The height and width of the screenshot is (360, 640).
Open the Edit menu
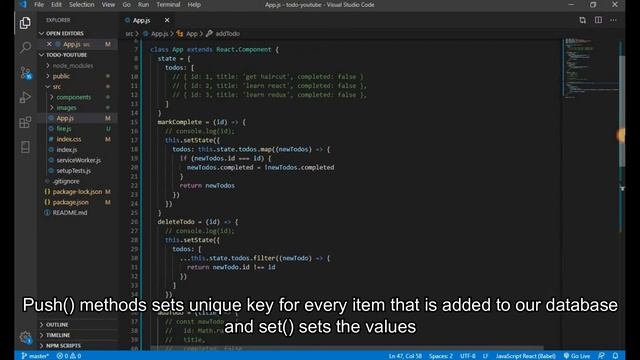coord(56,4)
